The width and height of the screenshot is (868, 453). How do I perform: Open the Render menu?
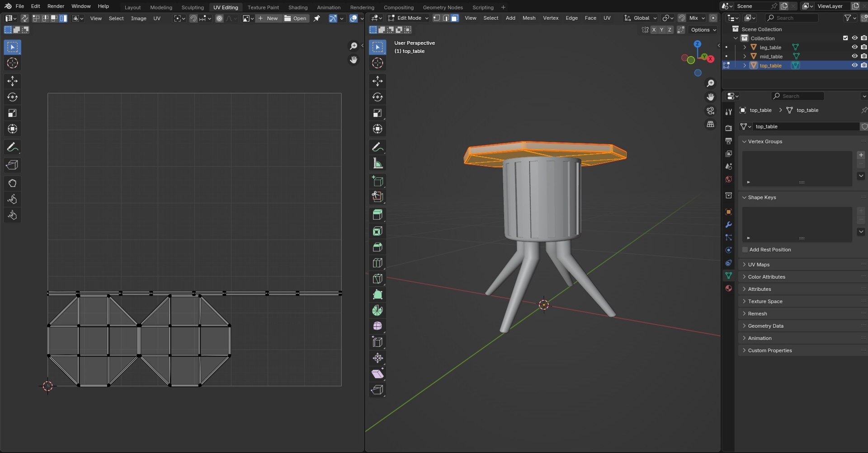(x=56, y=6)
